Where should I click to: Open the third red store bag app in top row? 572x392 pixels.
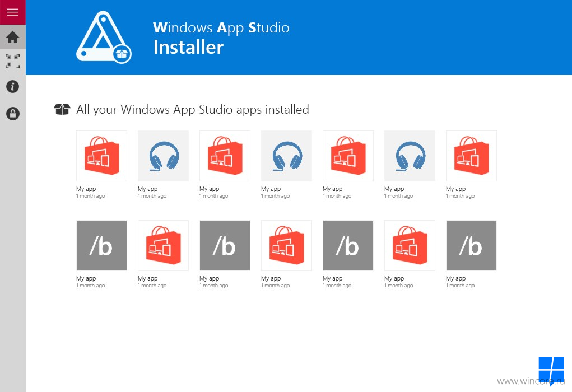pos(348,156)
